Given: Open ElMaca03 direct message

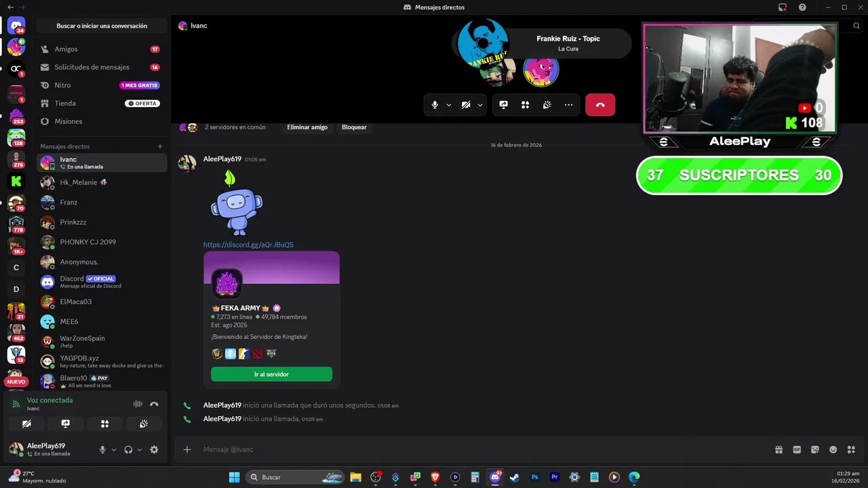Looking at the screenshot, I should (102, 302).
